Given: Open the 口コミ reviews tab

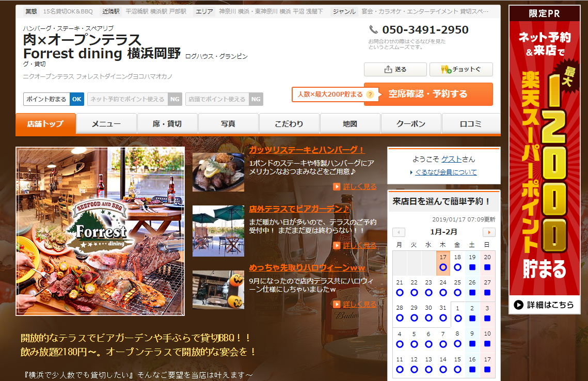Looking at the screenshot, I should pyautogui.click(x=471, y=124).
